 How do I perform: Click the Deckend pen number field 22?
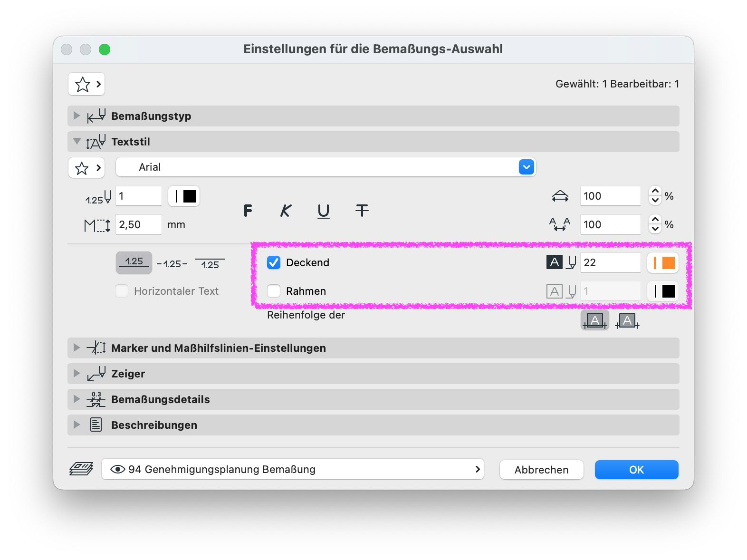(x=611, y=262)
